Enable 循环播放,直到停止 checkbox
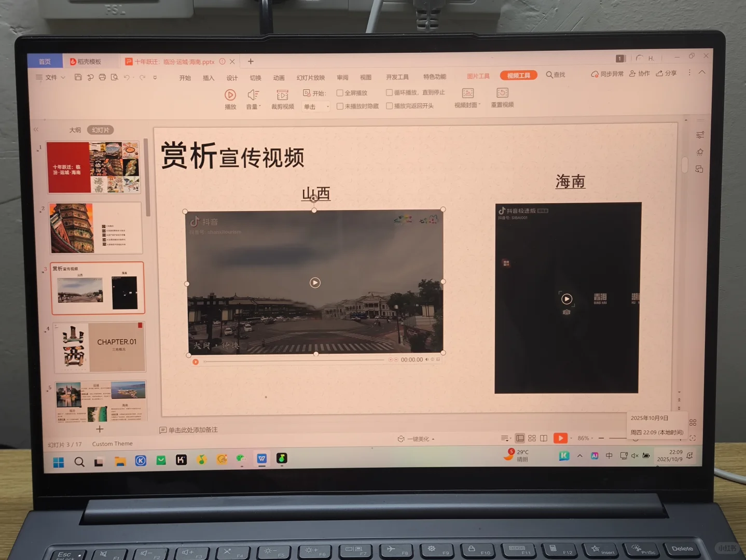 (x=389, y=92)
